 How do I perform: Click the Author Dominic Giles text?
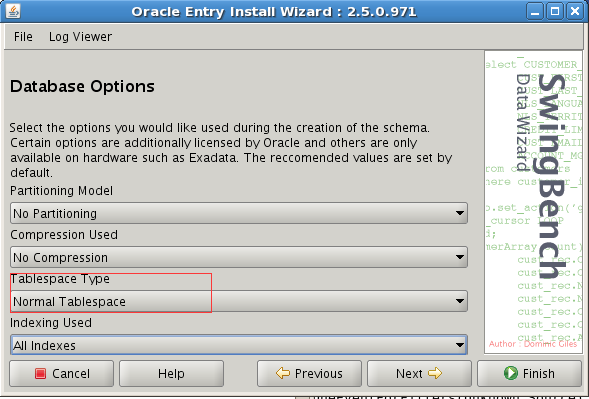[533, 344]
